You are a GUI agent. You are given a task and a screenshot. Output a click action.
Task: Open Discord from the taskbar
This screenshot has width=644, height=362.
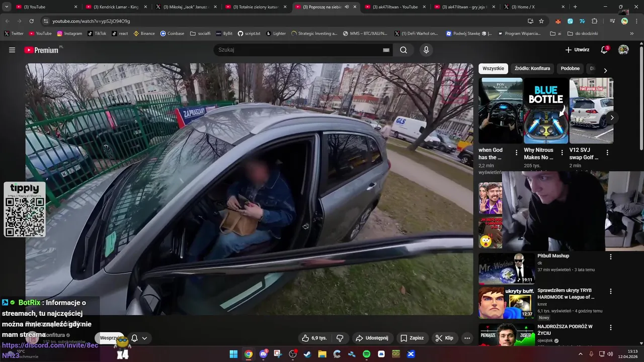coord(263,354)
